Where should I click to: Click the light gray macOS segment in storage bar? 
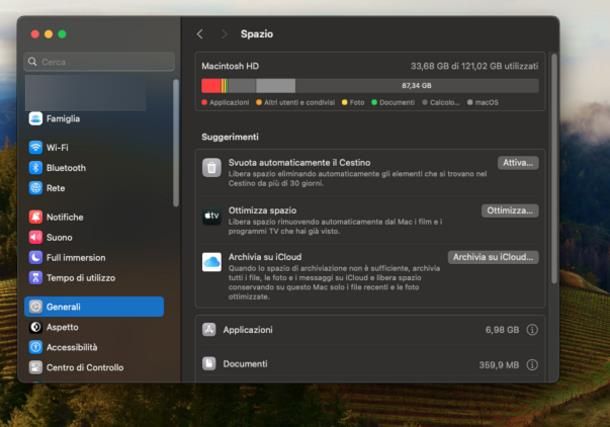point(275,86)
